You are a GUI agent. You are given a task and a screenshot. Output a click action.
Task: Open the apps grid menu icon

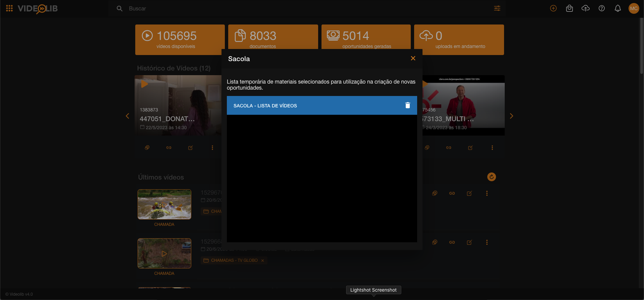(x=9, y=8)
